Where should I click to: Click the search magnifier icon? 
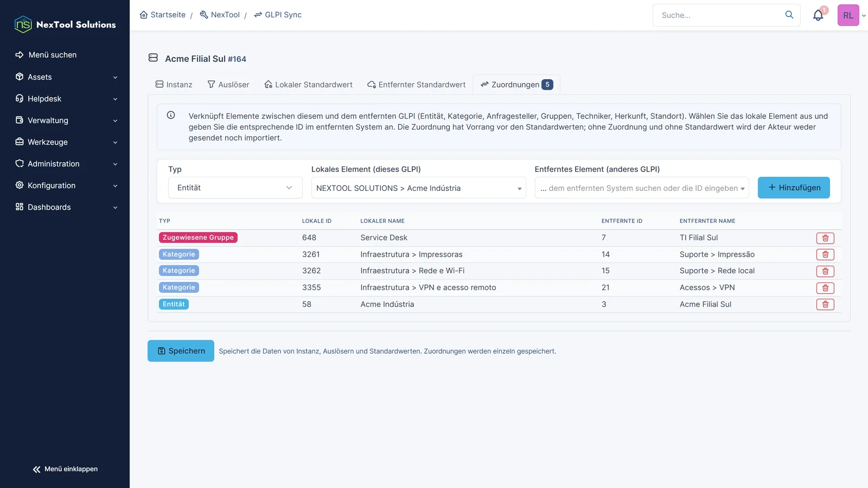[789, 15]
